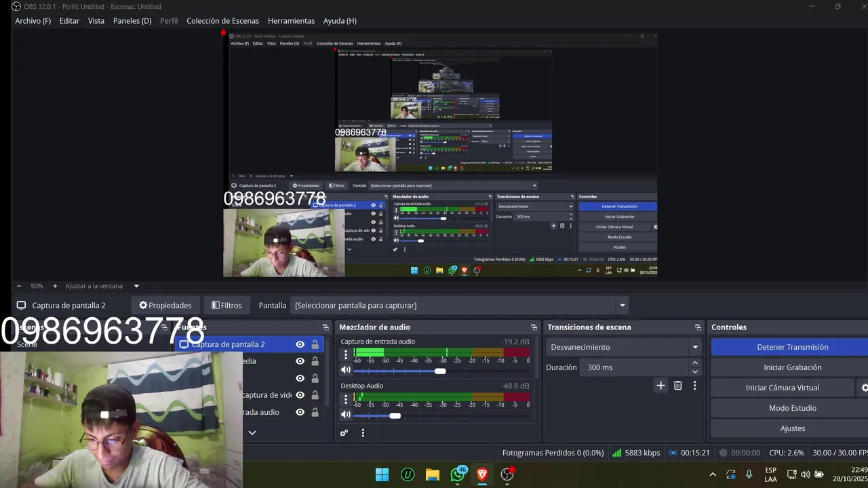868x488 pixels.
Task: Click Ajustar a la ventana
Action: click(94, 286)
